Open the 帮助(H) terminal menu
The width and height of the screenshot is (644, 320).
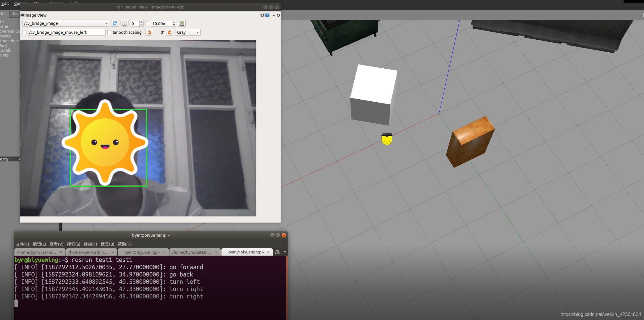(x=124, y=244)
